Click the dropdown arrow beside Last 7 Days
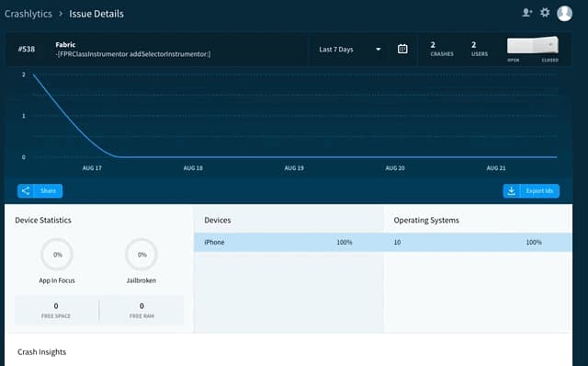 click(x=379, y=49)
